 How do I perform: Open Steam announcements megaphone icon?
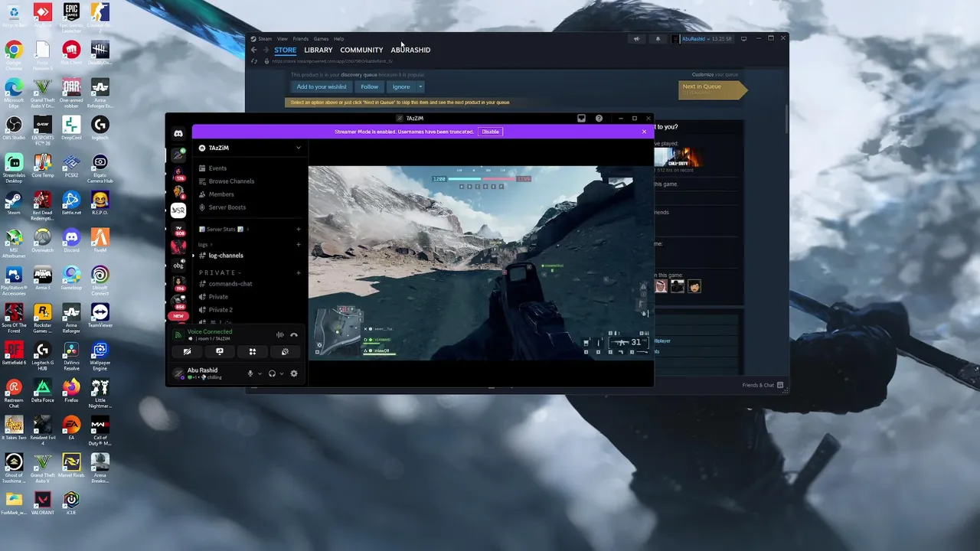636,39
